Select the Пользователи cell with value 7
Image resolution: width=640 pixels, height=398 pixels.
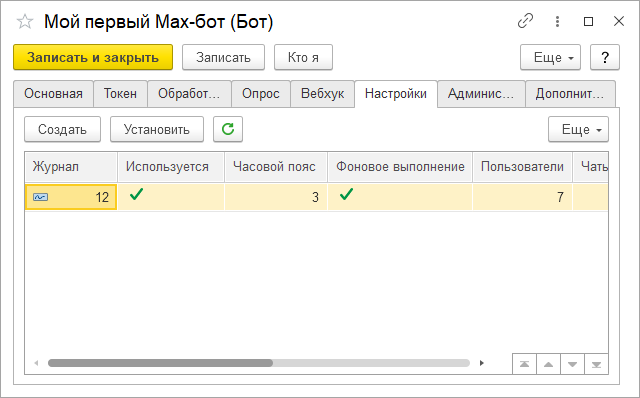pos(522,197)
